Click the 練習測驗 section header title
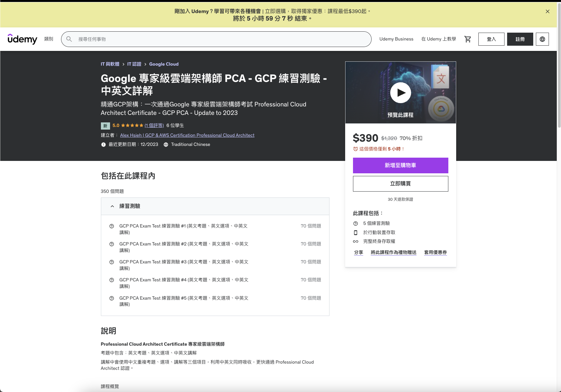 pos(130,206)
